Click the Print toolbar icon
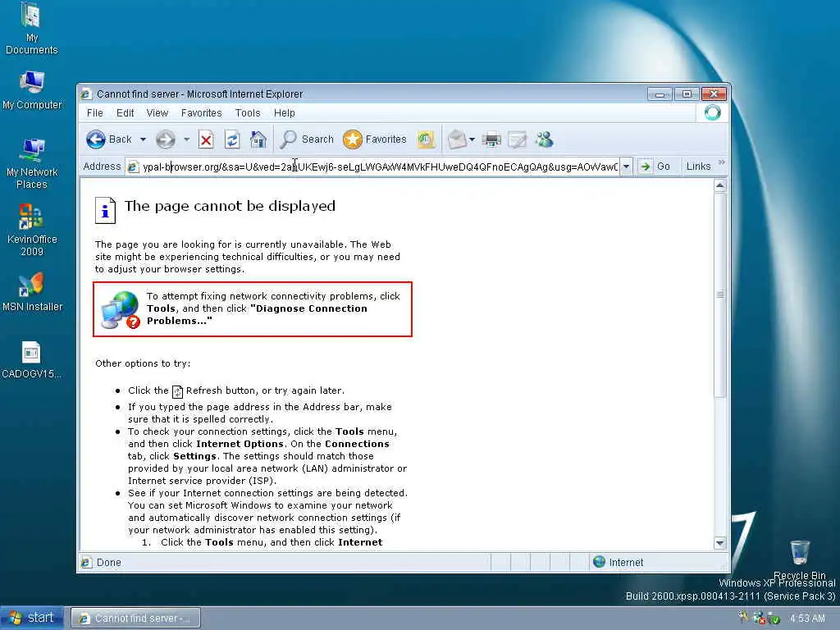 pos(491,139)
